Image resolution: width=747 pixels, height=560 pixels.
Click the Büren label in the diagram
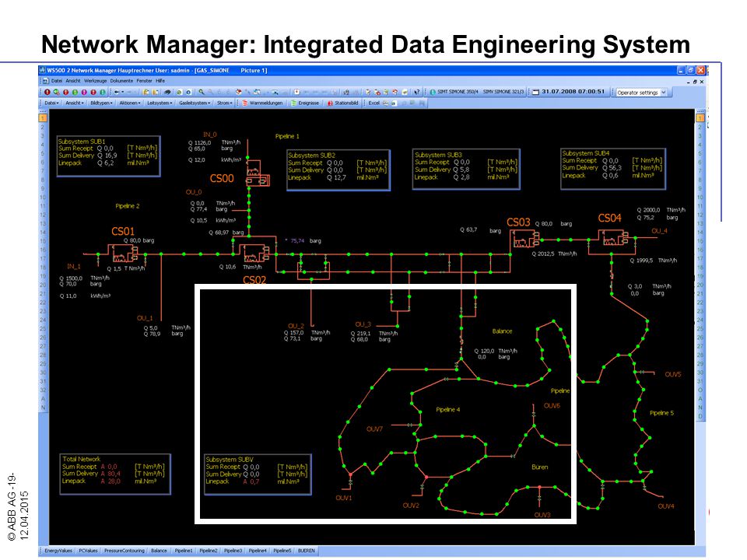[540, 467]
